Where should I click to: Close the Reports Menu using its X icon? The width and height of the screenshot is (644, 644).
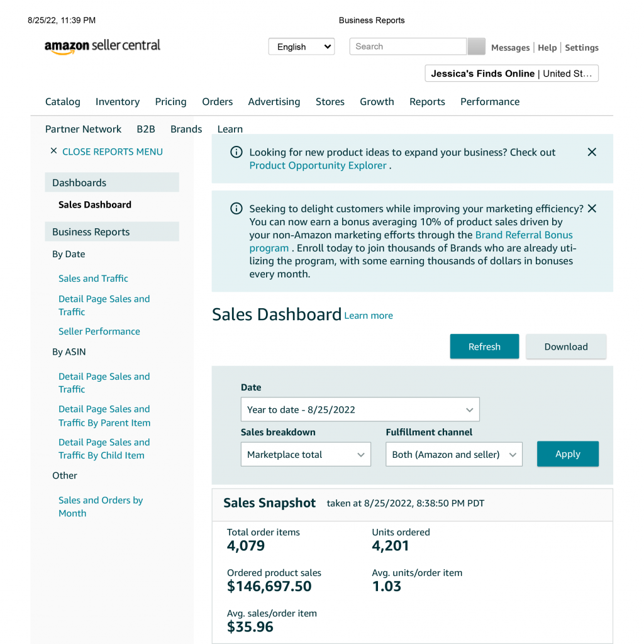click(x=54, y=152)
